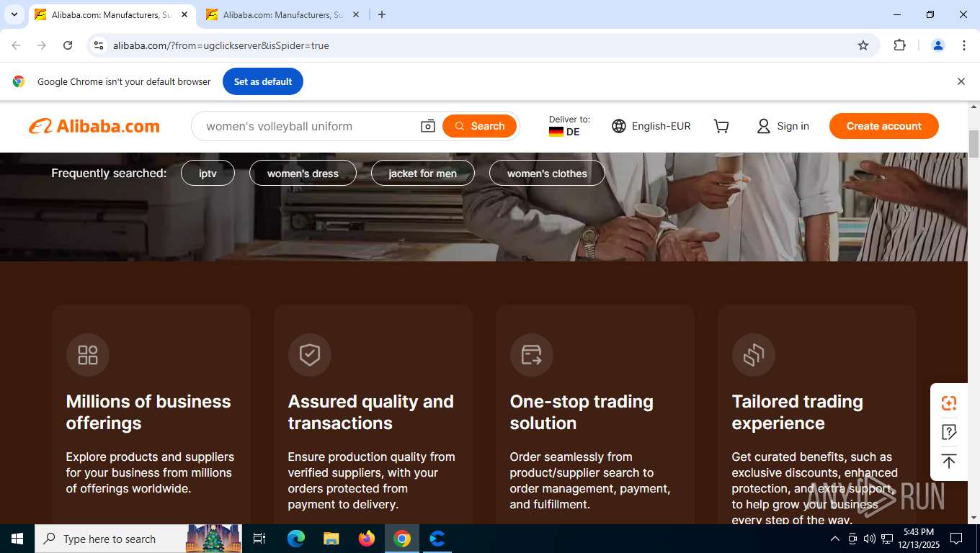Screen dimensions: 980x553
Task: Bookmark this page with the star icon
Action: pyautogui.click(x=863, y=45)
